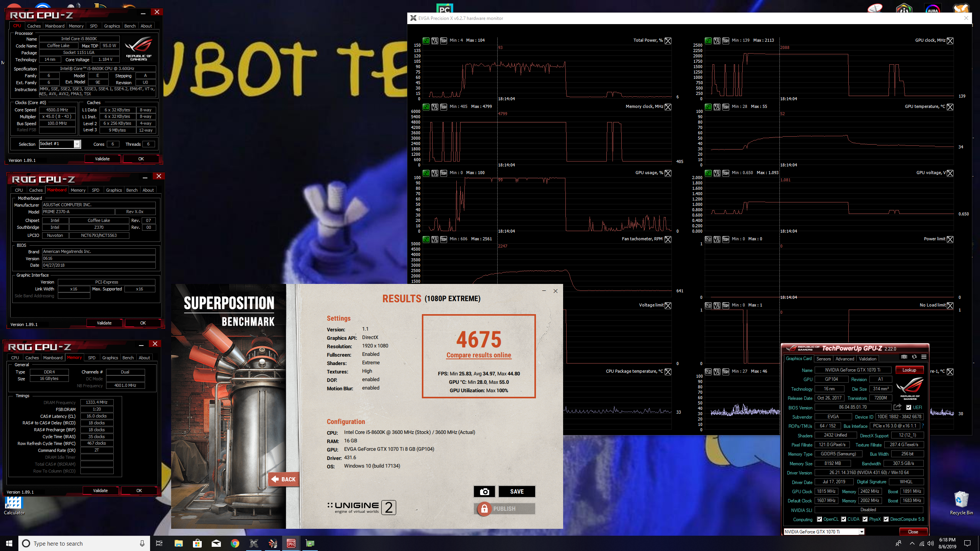Click the Close button in GPU-Z
980x551 pixels.
coord(913,532)
